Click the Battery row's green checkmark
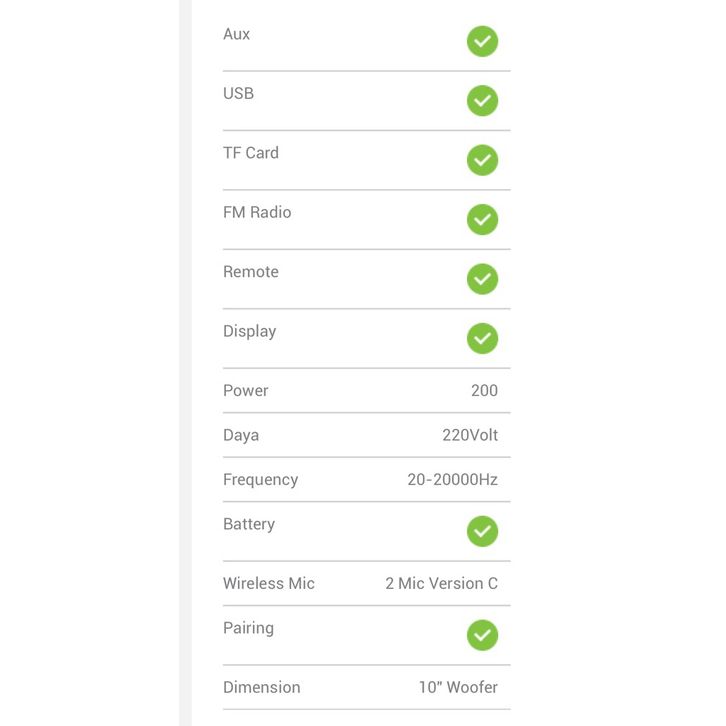This screenshot has width=726, height=726. [x=482, y=531]
